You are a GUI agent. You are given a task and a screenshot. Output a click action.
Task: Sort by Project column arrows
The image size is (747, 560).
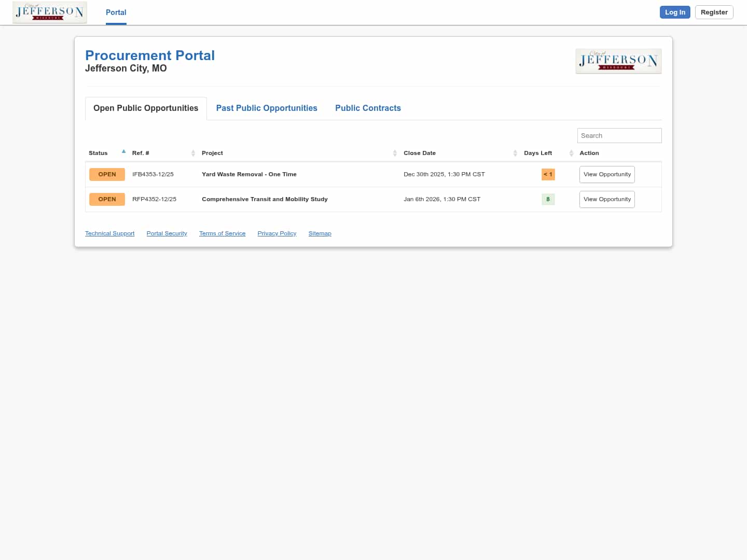tap(395, 153)
